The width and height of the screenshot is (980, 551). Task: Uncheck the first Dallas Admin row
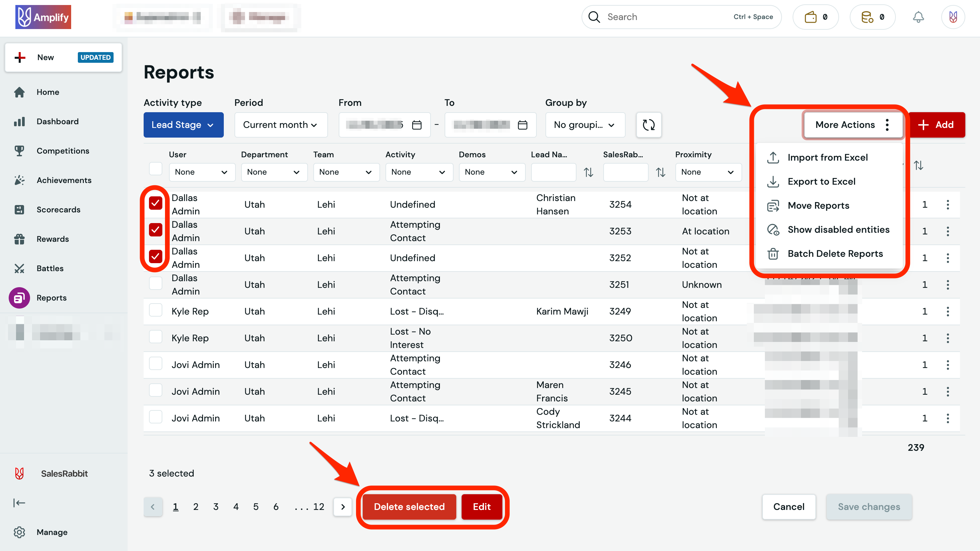[x=155, y=203]
